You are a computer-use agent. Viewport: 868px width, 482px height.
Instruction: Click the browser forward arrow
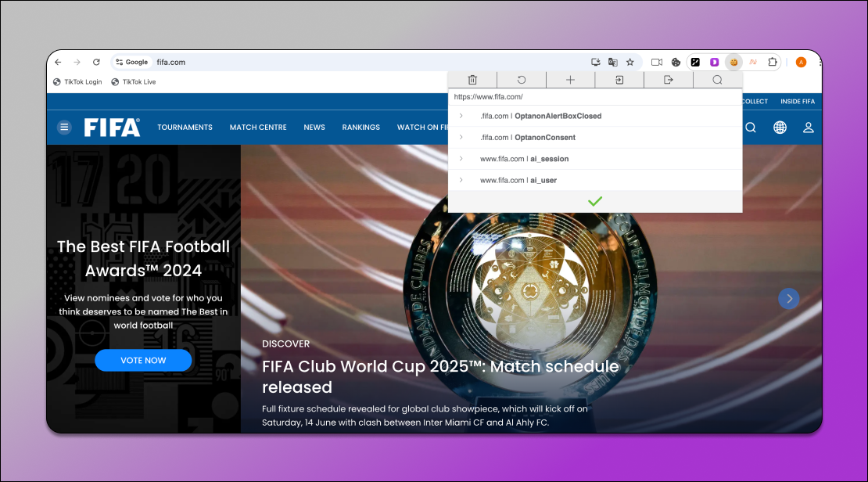[x=77, y=62]
